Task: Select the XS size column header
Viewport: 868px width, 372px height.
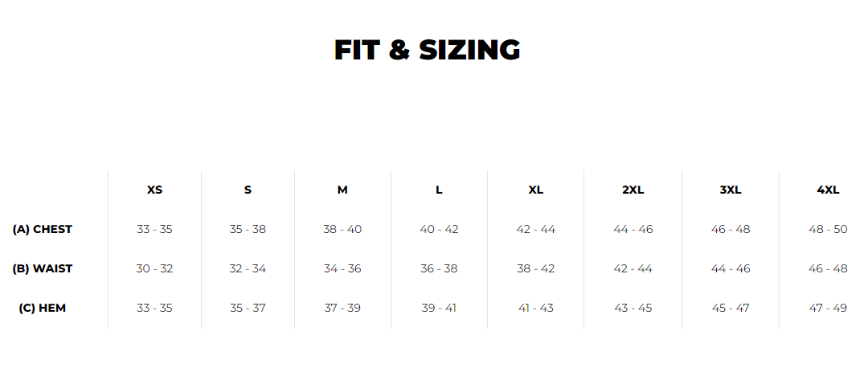Action: (154, 190)
